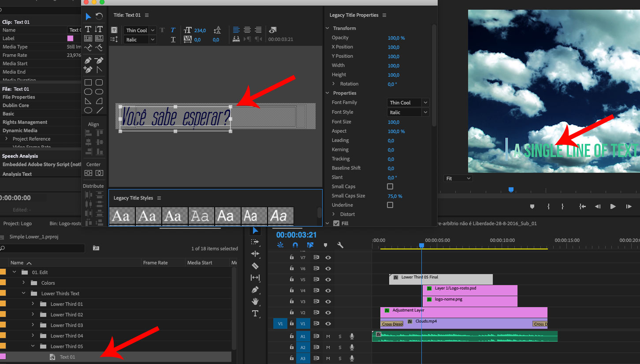
Task: Enable the Underline checkbox in properties
Action: (390, 205)
